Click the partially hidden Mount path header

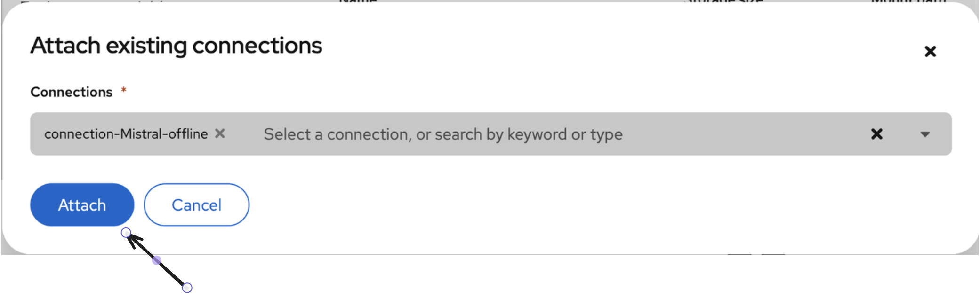pyautogui.click(x=908, y=1)
